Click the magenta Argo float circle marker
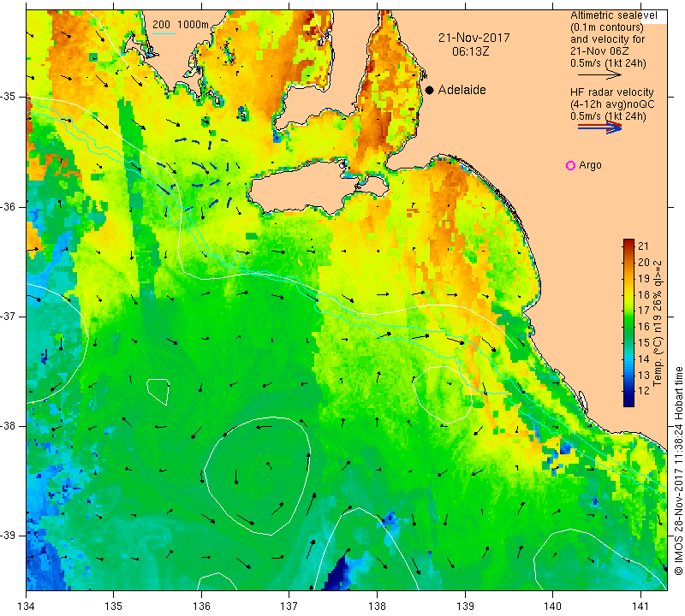Image resolution: width=685 pixels, height=616 pixels. point(570,165)
